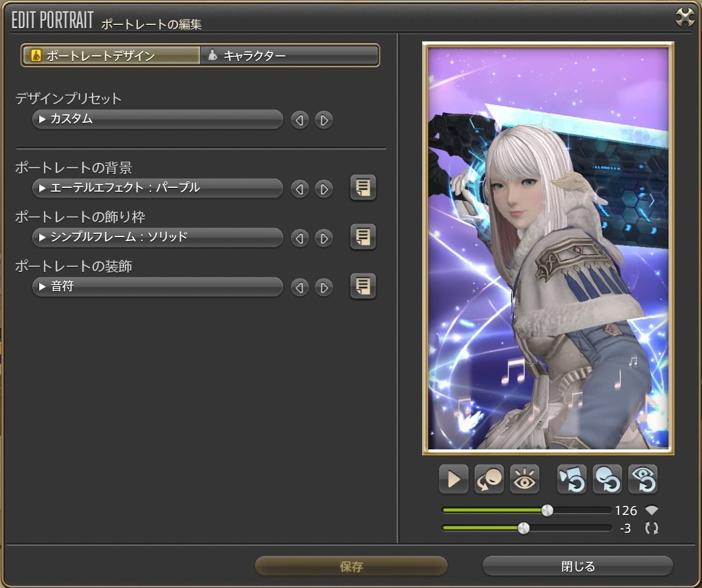Open the list for ポートレートの飾り枠
Image resolution: width=702 pixels, height=588 pixels.
pyautogui.click(x=362, y=237)
